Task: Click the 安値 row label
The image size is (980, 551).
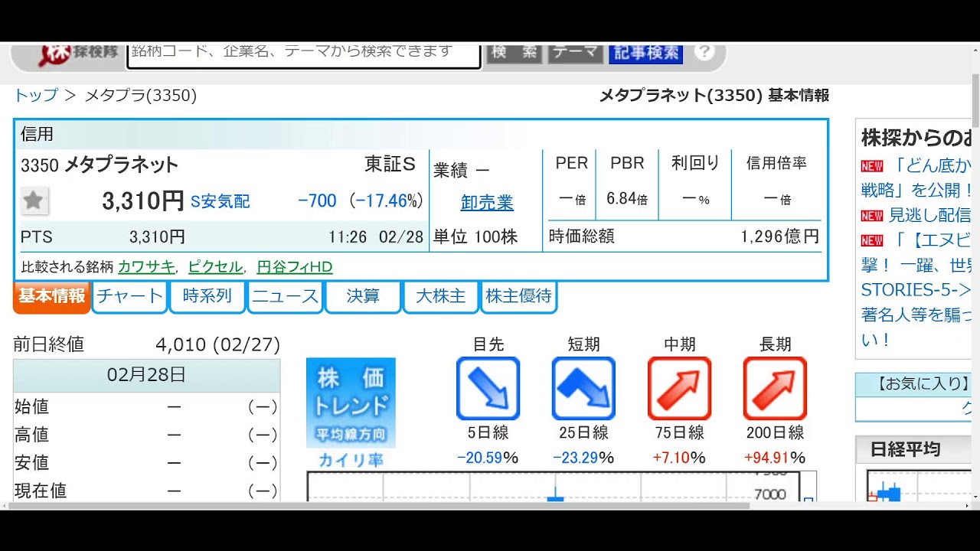Action: point(31,463)
